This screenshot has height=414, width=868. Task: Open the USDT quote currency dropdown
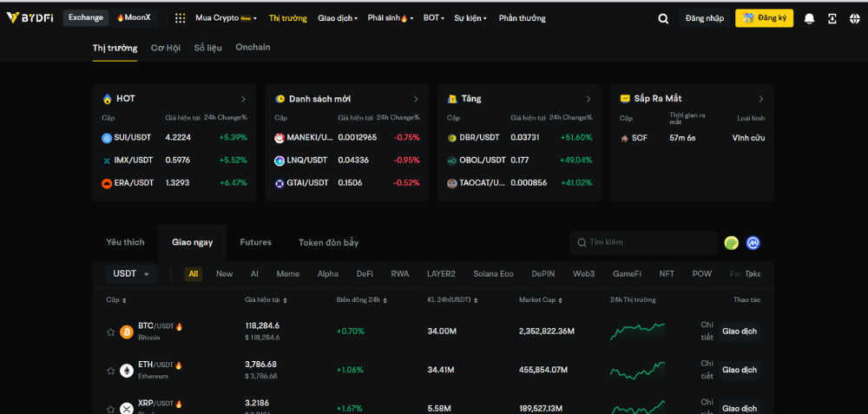coord(131,274)
